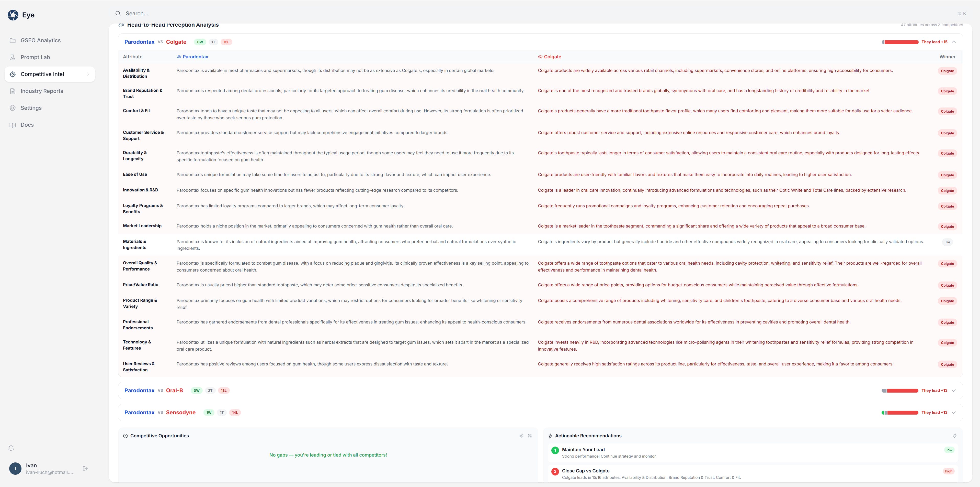Expand the Competitive Opportunities panel fullscreen icon
The image size is (980, 487).
(530, 436)
